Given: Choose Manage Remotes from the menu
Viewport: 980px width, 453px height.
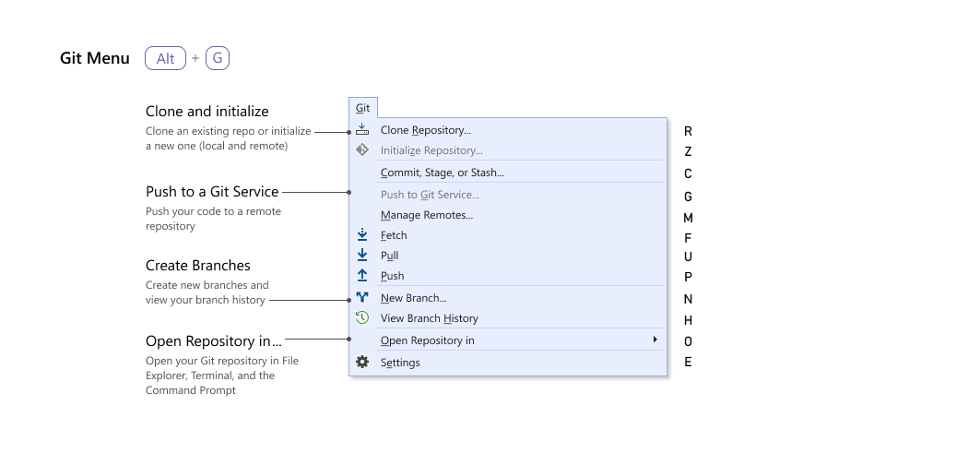Looking at the screenshot, I should point(426,215).
